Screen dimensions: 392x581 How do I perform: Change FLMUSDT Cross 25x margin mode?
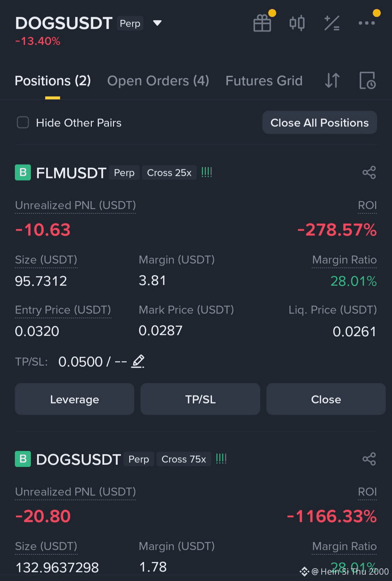pos(169,172)
